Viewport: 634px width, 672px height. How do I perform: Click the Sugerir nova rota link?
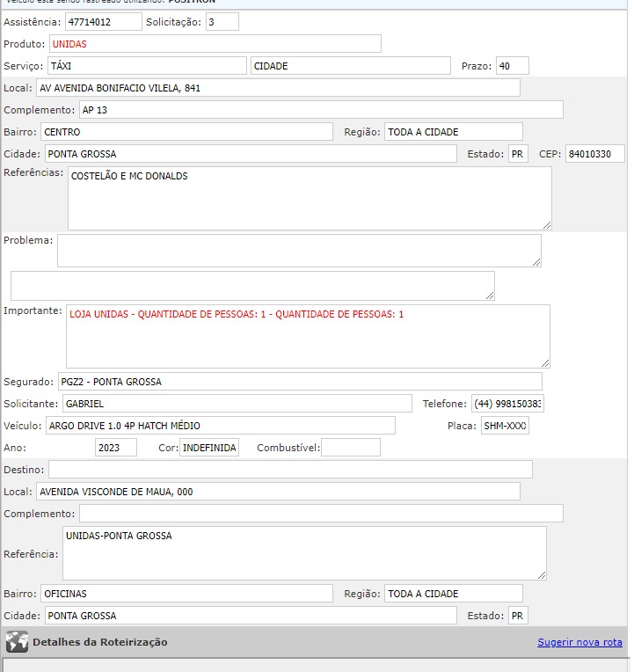(x=579, y=642)
